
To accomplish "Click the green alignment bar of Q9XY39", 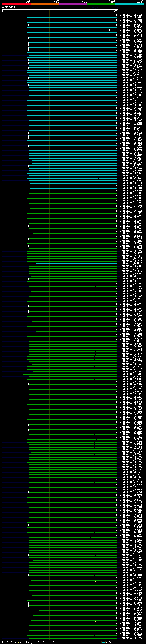I will coord(78,610).
